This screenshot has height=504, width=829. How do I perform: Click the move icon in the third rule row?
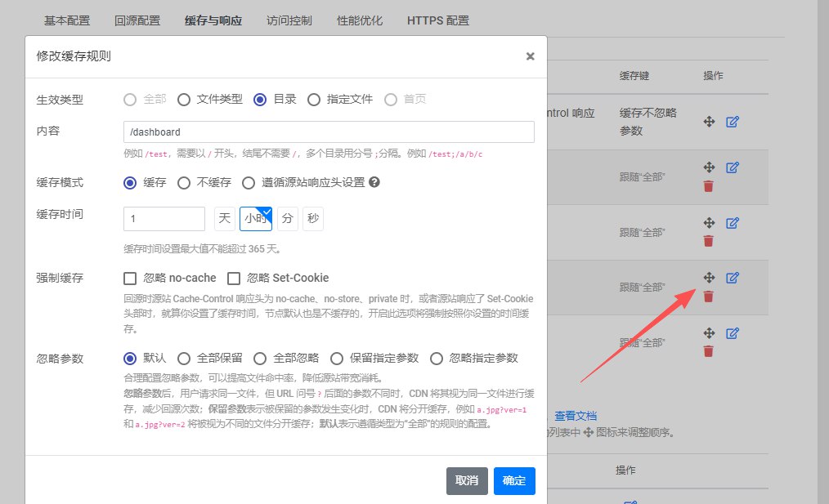pyautogui.click(x=709, y=223)
